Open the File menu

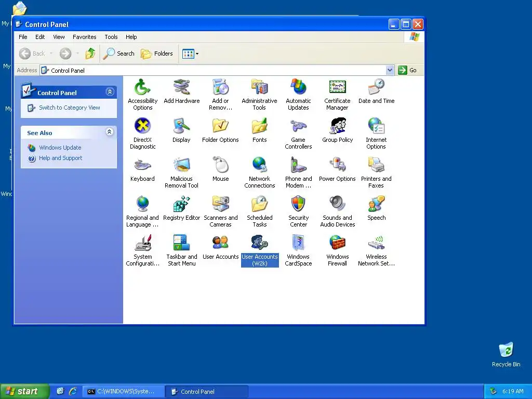(x=23, y=37)
